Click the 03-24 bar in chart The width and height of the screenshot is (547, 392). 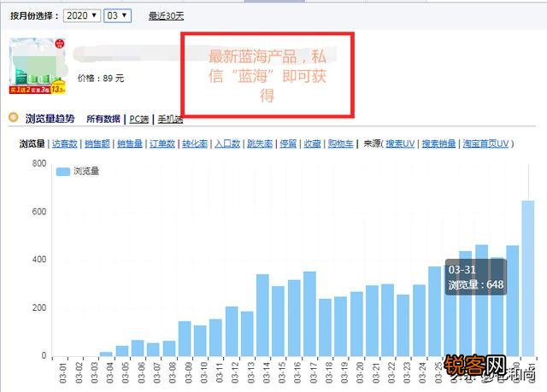[419, 320]
